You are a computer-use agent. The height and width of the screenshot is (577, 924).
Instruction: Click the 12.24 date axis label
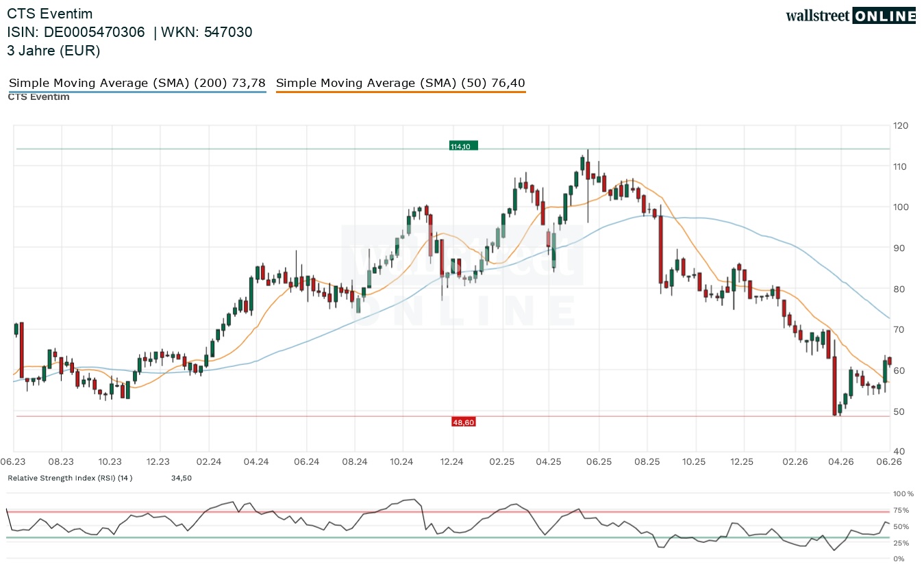pyautogui.click(x=452, y=462)
